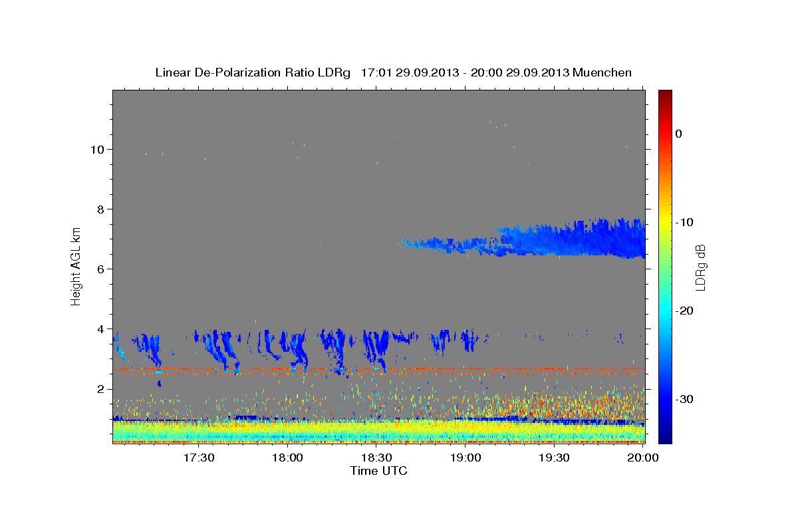Pick the dark red top of colorbar

[x=665, y=94]
